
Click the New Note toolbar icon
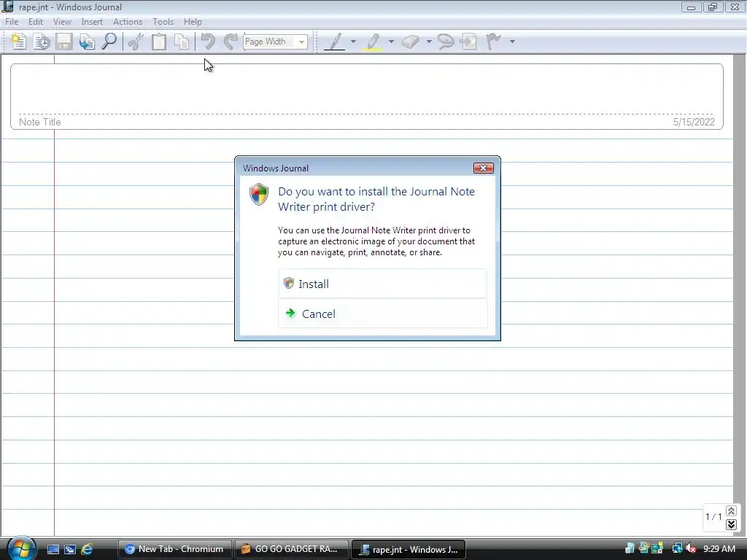click(x=18, y=42)
